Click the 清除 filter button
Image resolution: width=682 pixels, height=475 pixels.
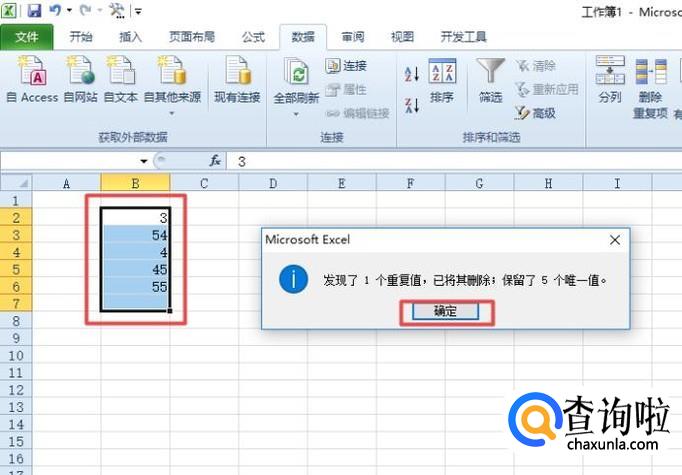(x=536, y=66)
